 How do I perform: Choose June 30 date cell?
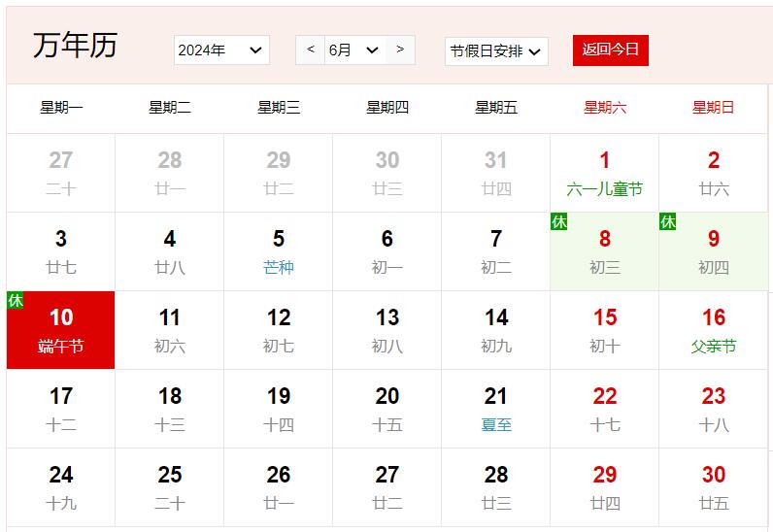pyautogui.click(x=713, y=487)
